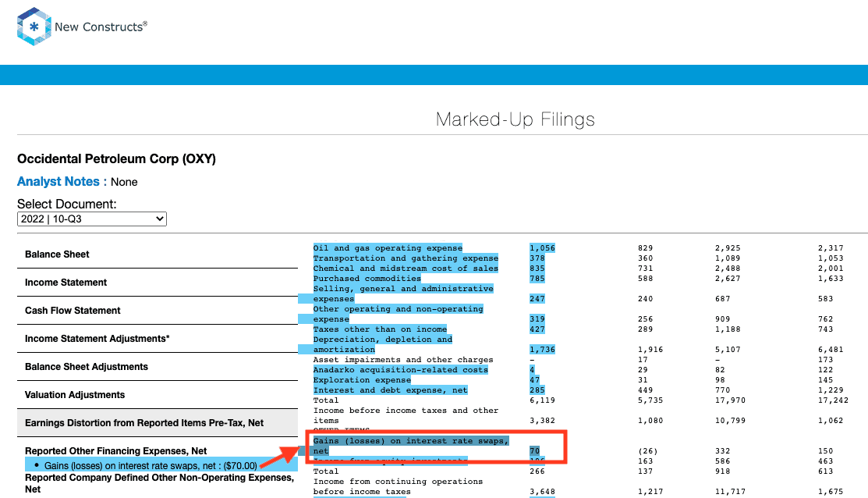Click the value 829
868x498 pixels.
click(x=645, y=248)
